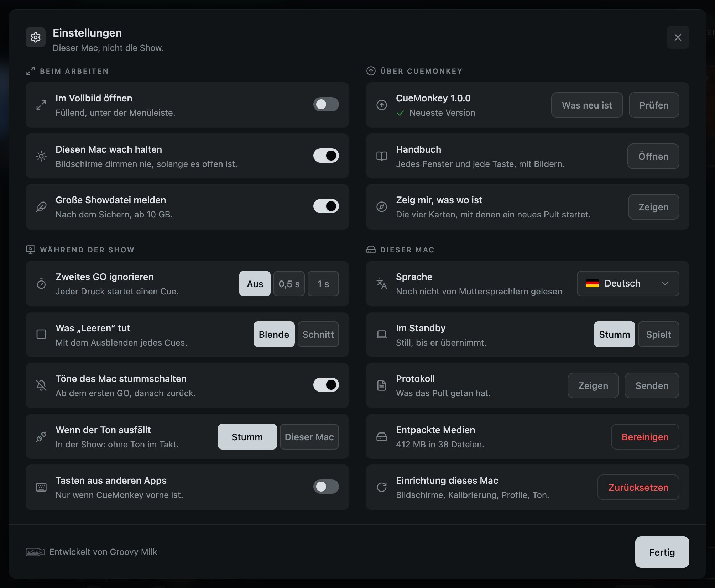Click the sun icon beside Diesen Mac wach halten
The height and width of the screenshot is (588, 715).
[41, 156]
